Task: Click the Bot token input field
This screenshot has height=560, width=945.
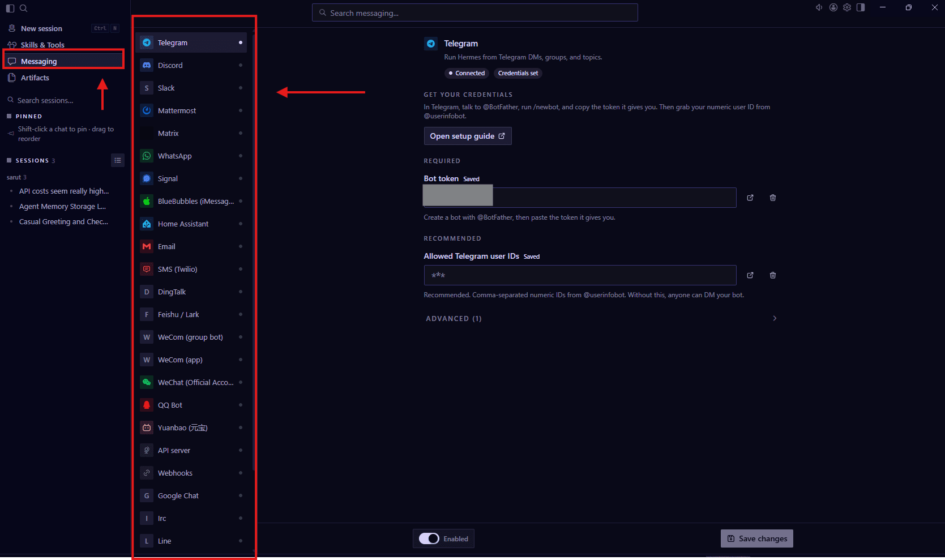Action: click(x=580, y=198)
